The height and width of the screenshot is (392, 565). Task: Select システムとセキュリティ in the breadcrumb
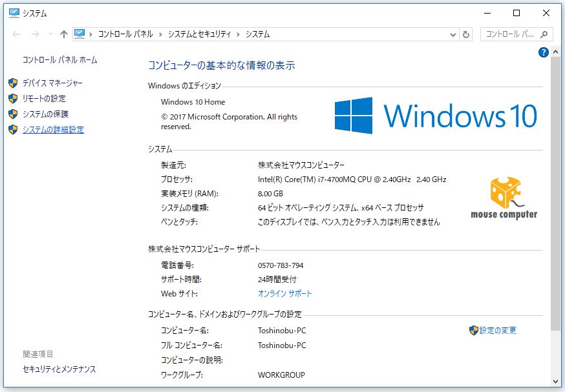[199, 34]
